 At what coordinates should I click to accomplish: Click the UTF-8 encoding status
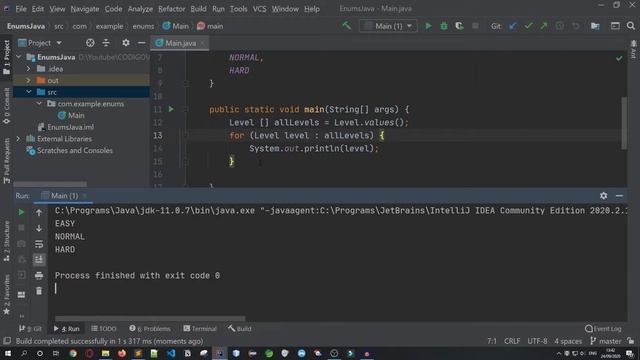(x=537, y=341)
